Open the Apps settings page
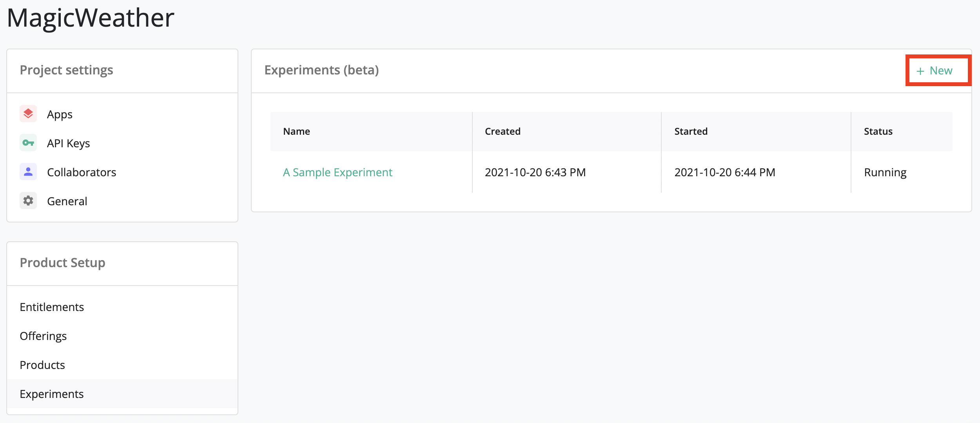 tap(60, 114)
